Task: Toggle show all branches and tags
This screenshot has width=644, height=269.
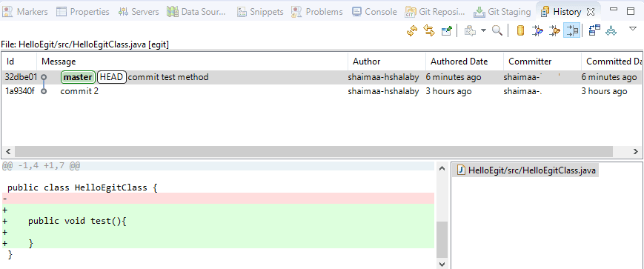Action: pyautogui.click(x=611, y=30)
